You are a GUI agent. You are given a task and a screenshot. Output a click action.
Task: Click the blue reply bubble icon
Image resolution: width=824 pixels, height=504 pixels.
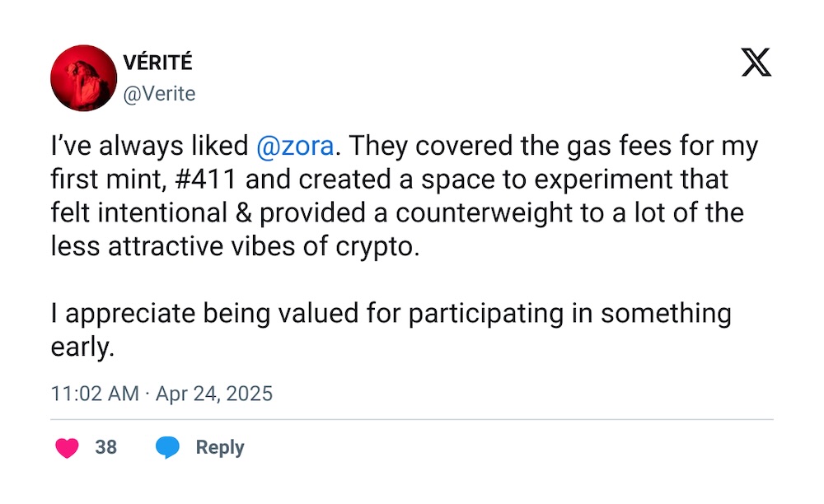pyautogui.click(x=168, y=448)
